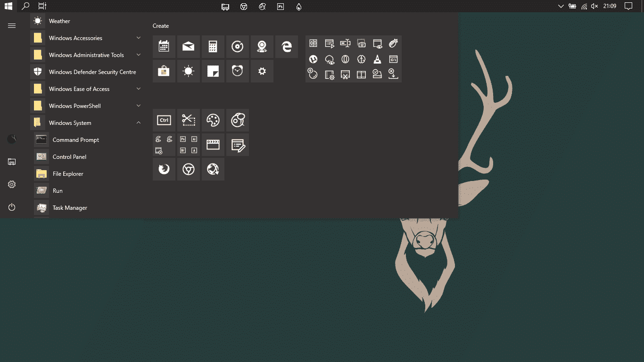Open Task View on the taskbar
Viewport: 644px width, 362px height.
[x=42, y=6]
